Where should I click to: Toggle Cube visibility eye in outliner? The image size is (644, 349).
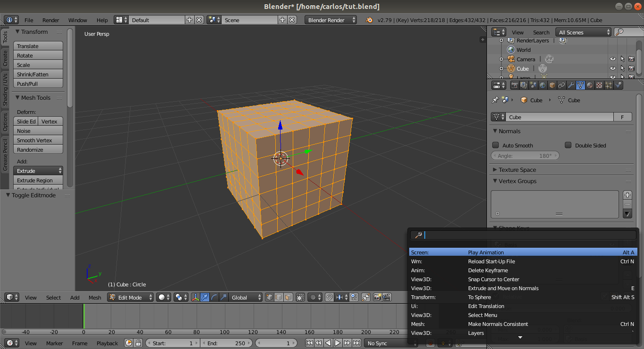pyautogui.click(x=613, y=68)
